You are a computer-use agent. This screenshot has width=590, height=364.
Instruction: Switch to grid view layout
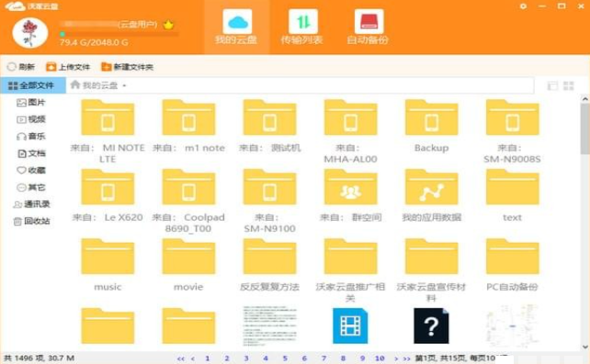click(x=569, y=85)
